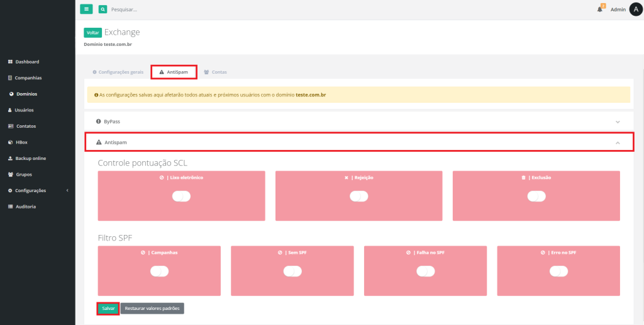Screen dimensions: 644x325
Task: Click the gear icon on Configurações gerais tab
Action: coord(94,72)
